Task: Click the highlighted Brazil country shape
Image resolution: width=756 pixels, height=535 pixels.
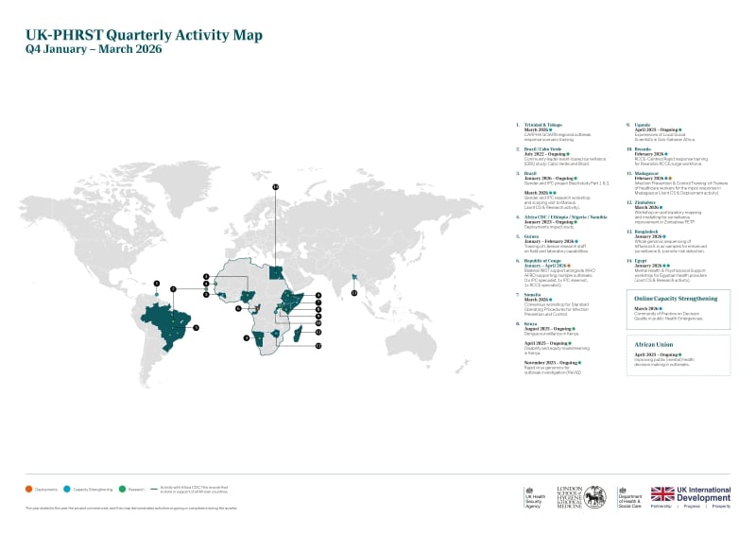Action: click(x=166, y=325)
